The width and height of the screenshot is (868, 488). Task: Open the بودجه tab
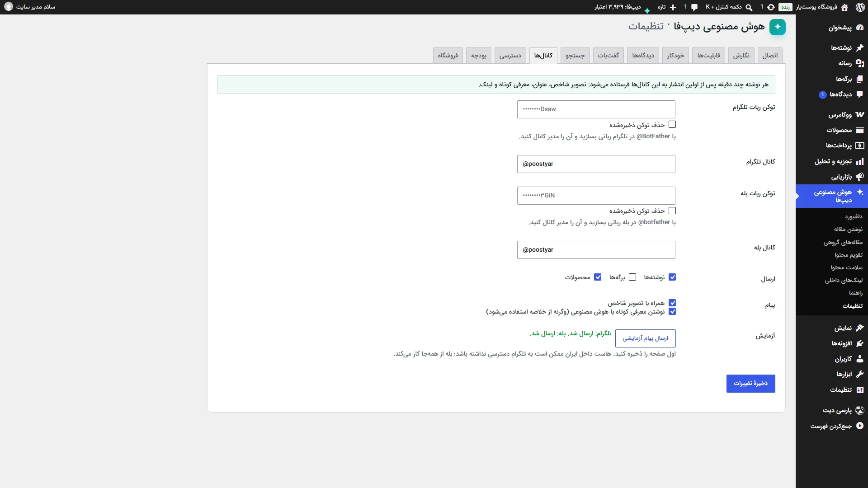[479, 55]
